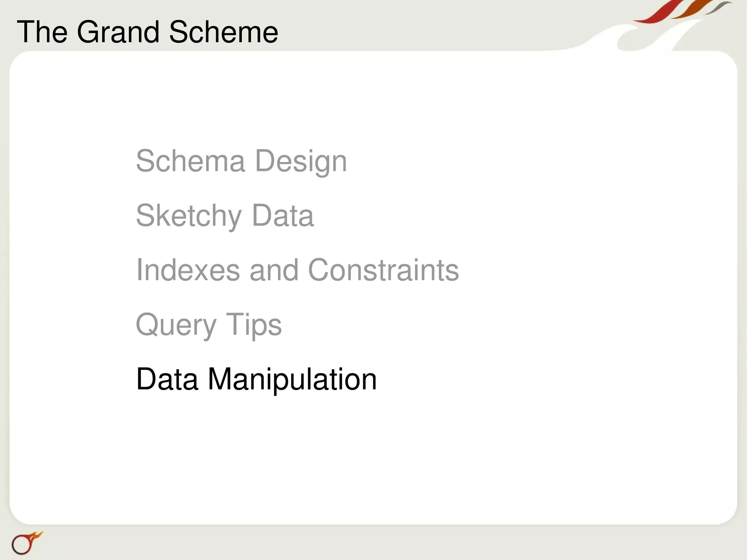Image resolution: width=747 pixels, height=560 pixels.
Task: Click the highlighted Data Manipulation item
Action: (256, 379)
